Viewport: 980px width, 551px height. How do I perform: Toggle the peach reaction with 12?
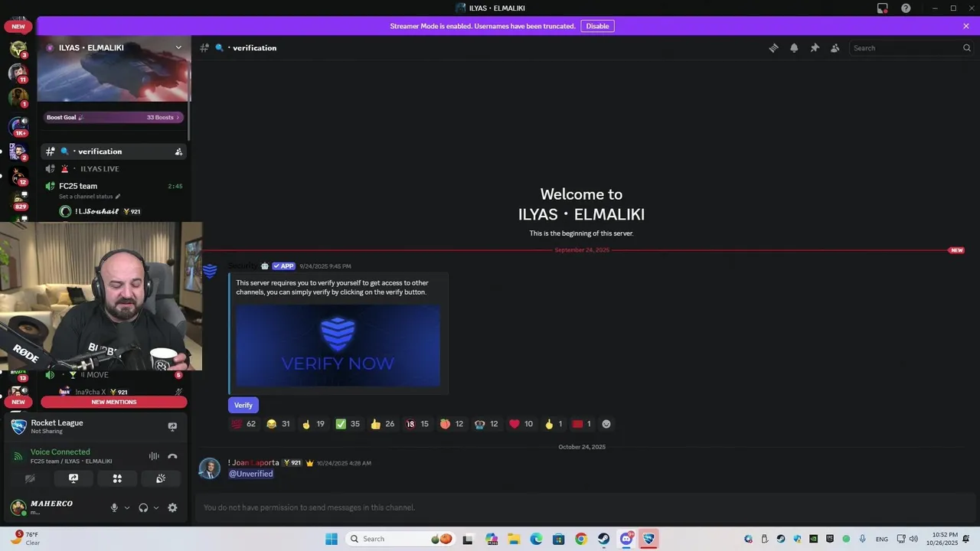(452, 424)
